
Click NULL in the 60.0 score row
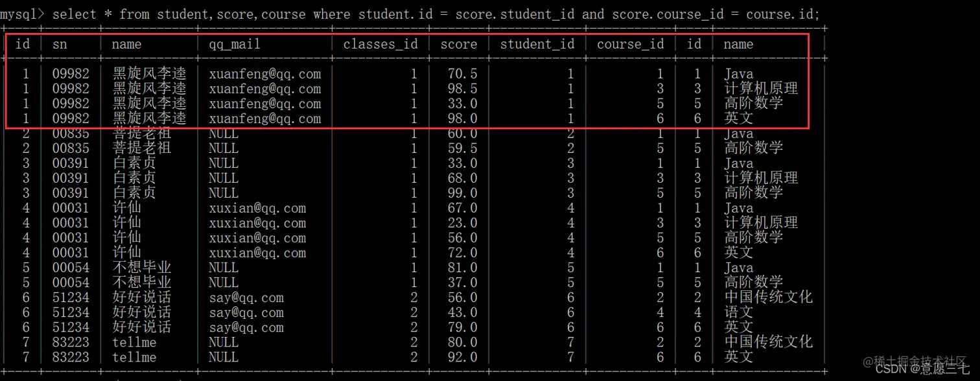224,133
